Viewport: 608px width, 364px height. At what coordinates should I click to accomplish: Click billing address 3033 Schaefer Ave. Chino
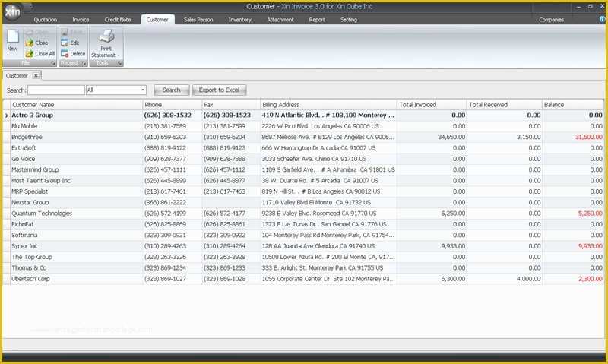(x=314, y=159)
